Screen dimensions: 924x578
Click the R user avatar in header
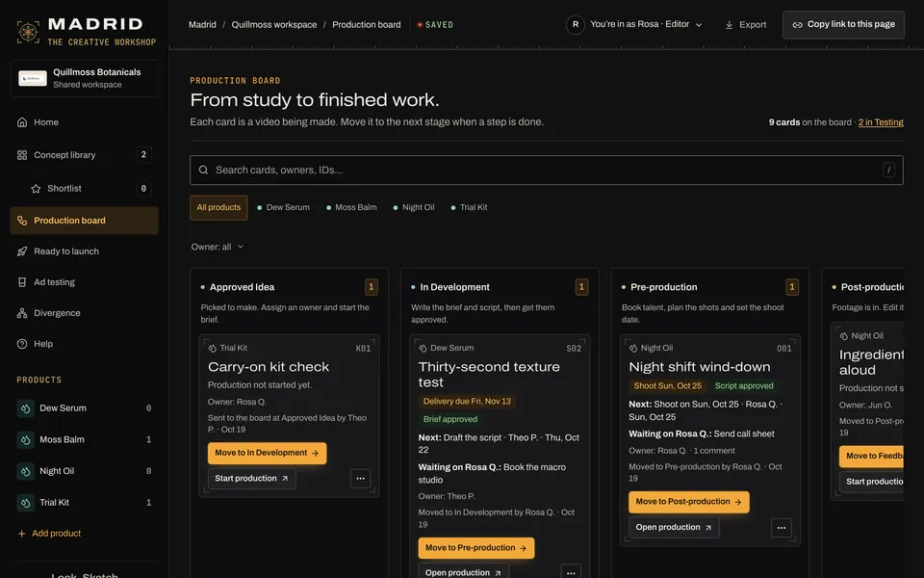pos(576,25)
